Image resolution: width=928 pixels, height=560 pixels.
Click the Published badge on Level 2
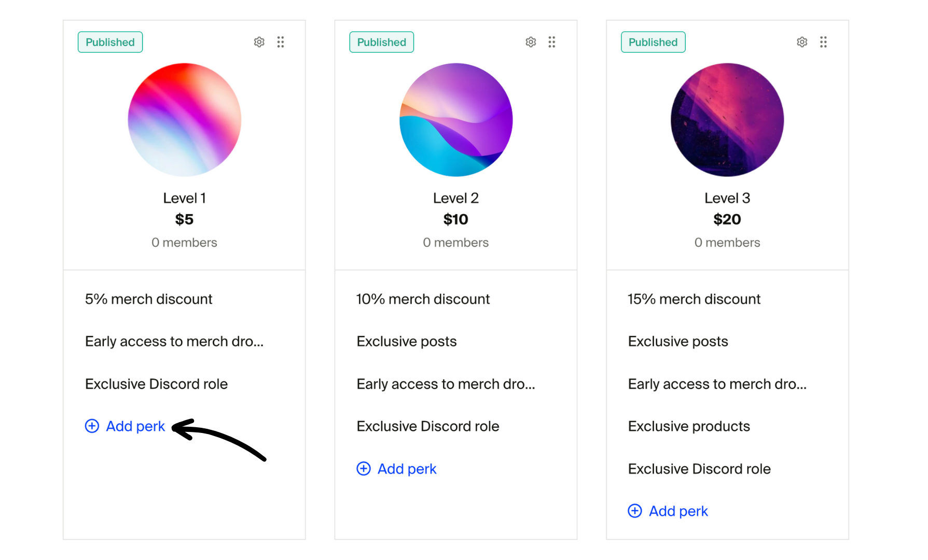381,42
